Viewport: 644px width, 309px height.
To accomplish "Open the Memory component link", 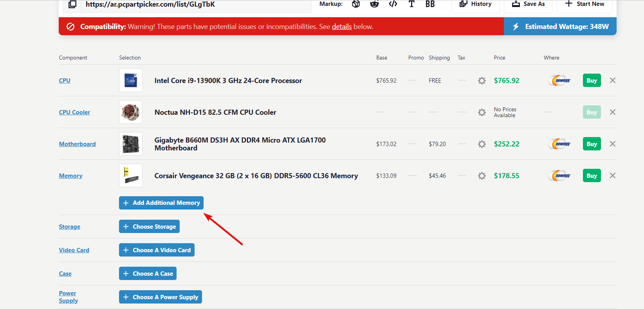I will (x=70, y=176).
